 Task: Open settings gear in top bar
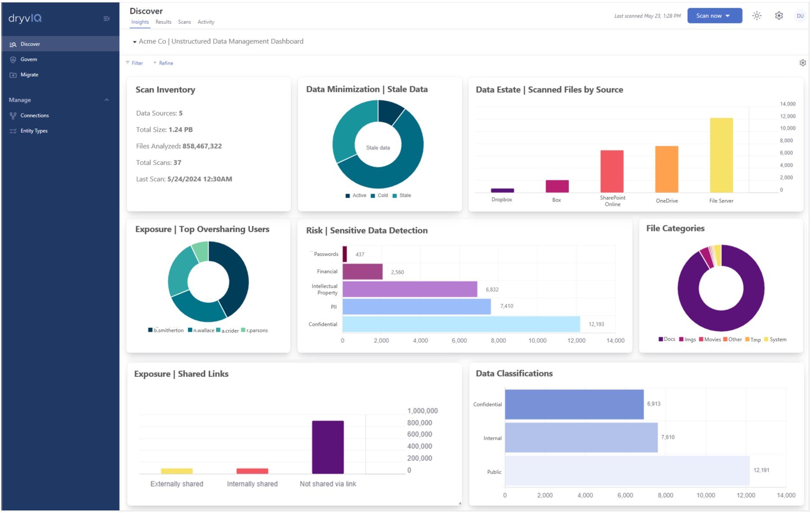[779, 16]
